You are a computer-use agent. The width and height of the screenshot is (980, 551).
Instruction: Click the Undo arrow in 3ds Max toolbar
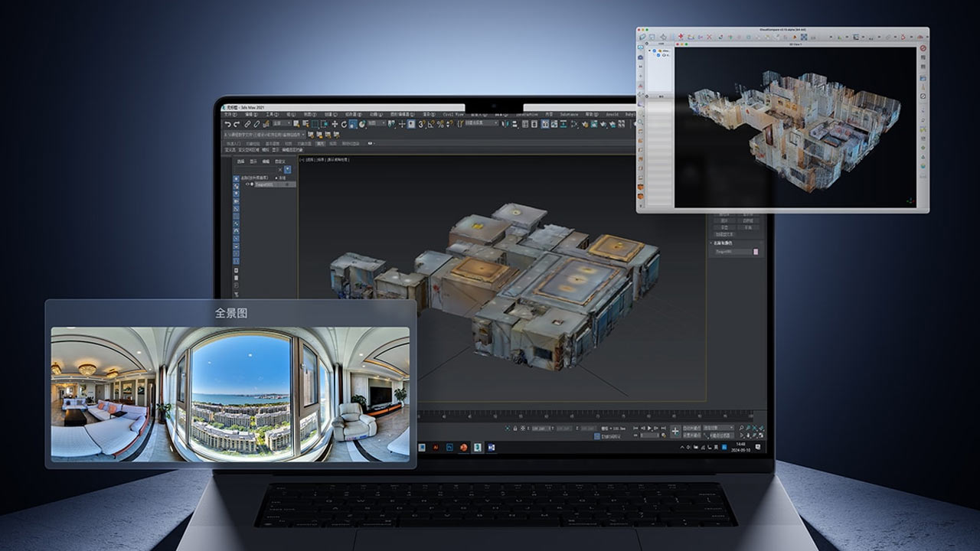pos(227,124)
